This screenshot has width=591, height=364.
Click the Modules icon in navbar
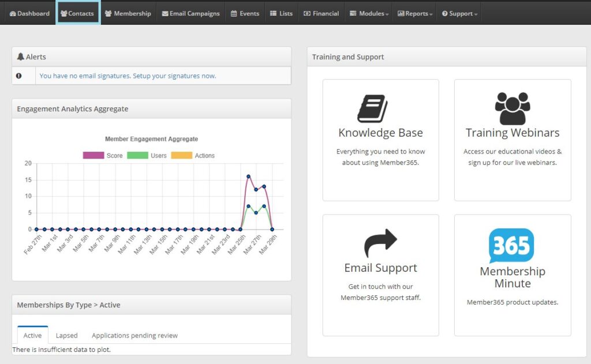pos(353,14)
